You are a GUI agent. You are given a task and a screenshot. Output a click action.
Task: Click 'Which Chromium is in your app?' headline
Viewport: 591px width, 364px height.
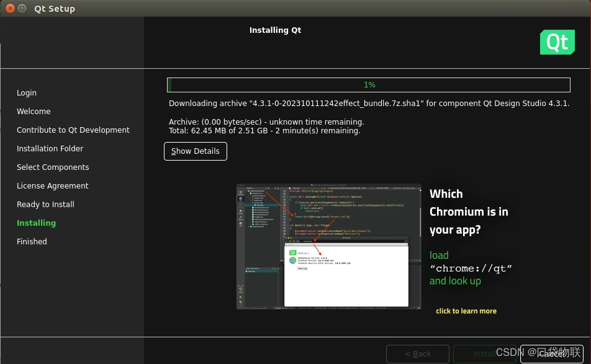(x=469, y=211)
